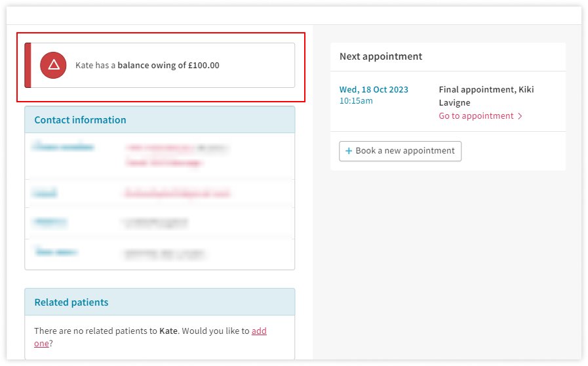
Task: Click the warning triangle icon in balance alert
Action: 53,65
